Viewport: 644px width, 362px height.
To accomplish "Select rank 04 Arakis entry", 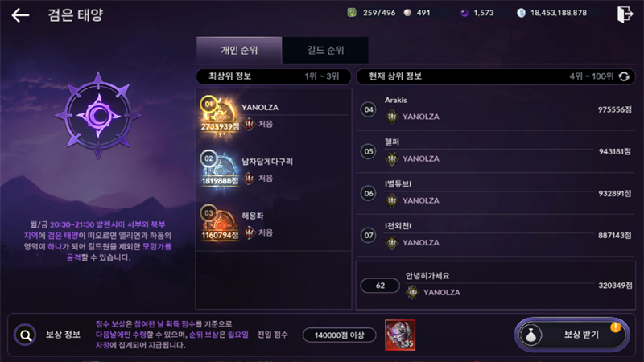I will 495,109.
